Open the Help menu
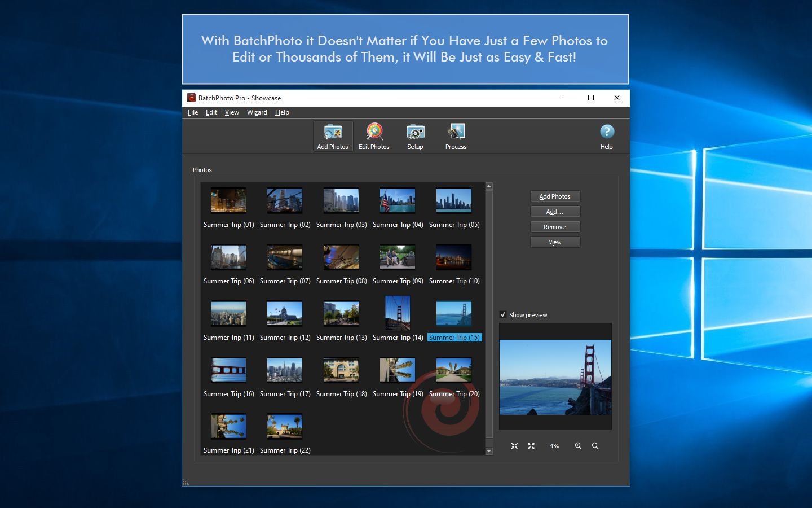Image resolution: width=812 pixels, height=508 pixels. pyautogui.click(x=282, y=112)
